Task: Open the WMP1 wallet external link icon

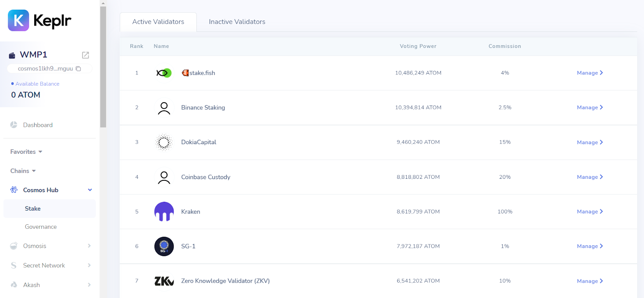Action: click(85, 55)
